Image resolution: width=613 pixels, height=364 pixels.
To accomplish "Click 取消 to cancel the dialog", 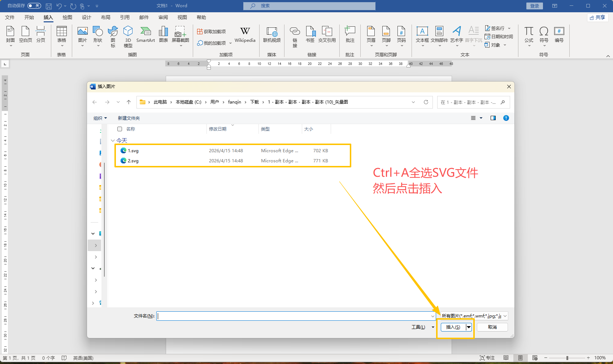I will [x=492, y=327].
